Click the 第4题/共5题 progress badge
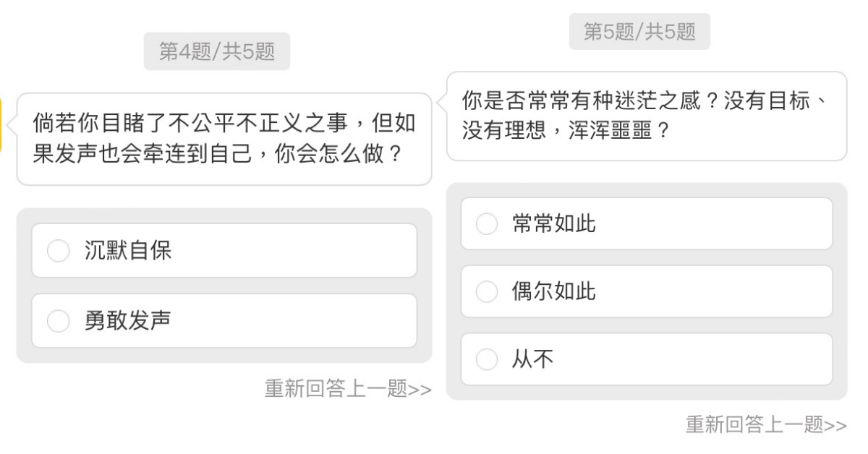Viewport: 868px width, 454px height. 217,52
